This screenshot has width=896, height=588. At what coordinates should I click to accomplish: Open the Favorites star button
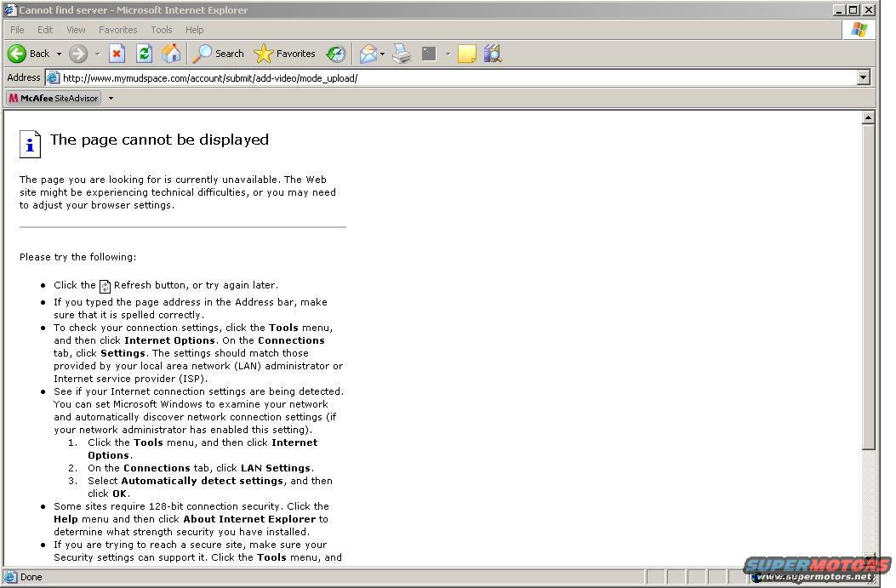284,54
